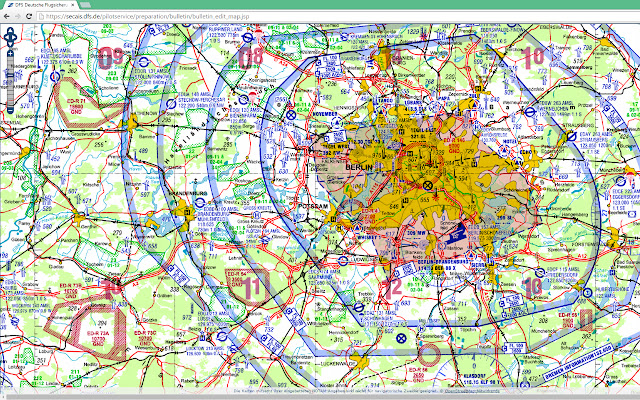The image size is (640, 400).
Task: Reload the page with the refresh icon
Action: (29, 16)
